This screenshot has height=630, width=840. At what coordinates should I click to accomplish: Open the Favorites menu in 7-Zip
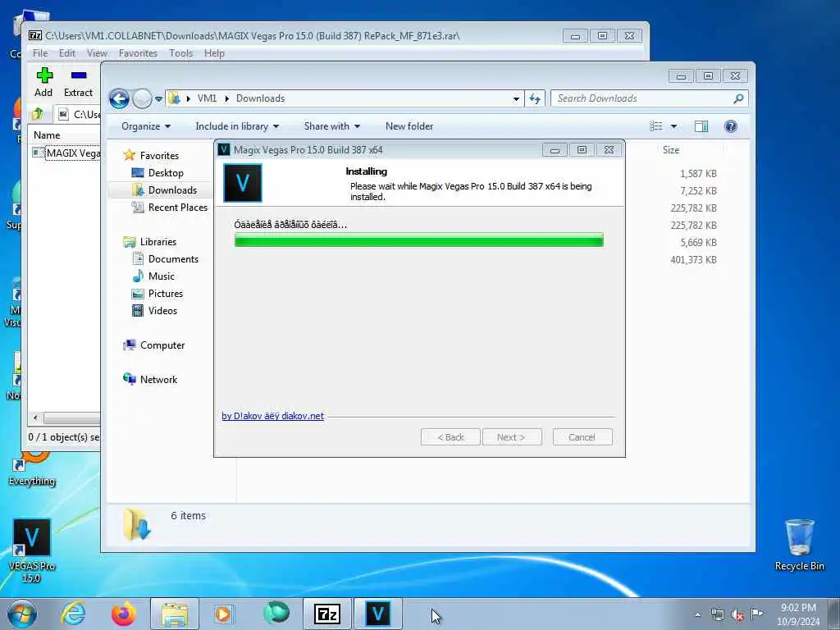[x=138, y=53]
